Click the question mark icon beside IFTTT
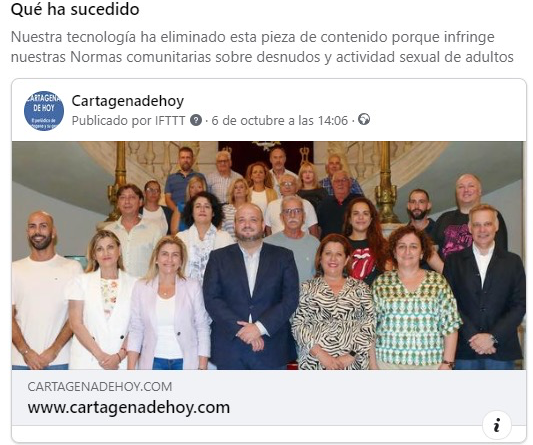The image size is (533, 445). click(196, 120)
